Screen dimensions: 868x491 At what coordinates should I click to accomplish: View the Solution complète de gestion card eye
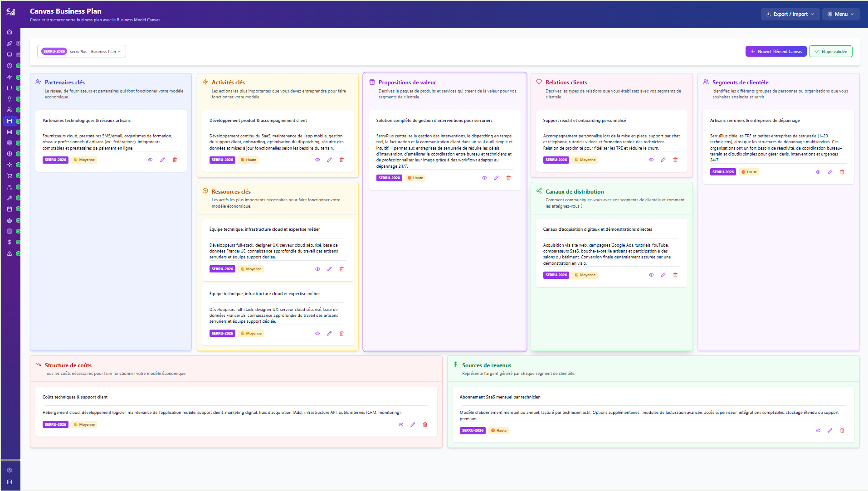tap(484, 178)
